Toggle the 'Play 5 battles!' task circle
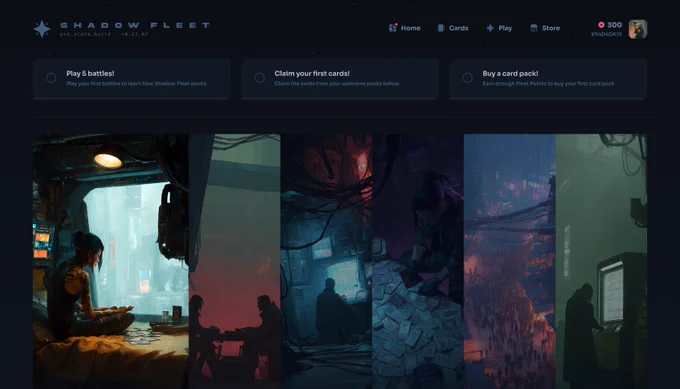Image resolution: width=680 pixels, height=389 pixels. point(51,78)
